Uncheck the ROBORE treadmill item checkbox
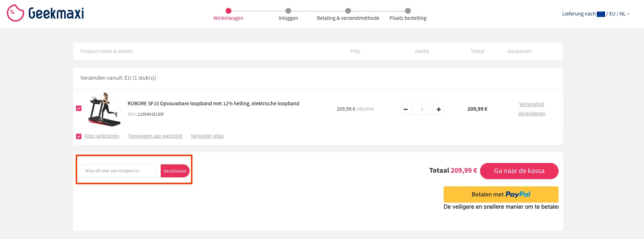This screenshot has width=644, height=239. click(79, 109)
